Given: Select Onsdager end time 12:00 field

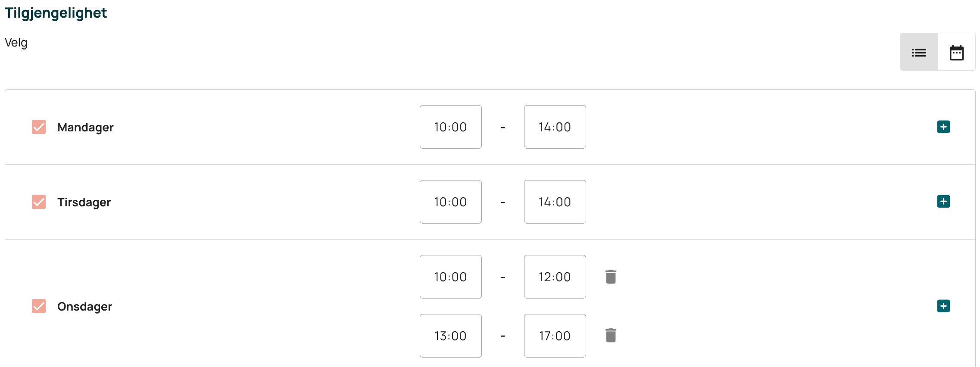Looking at the screenshot, I should [555, 277].
